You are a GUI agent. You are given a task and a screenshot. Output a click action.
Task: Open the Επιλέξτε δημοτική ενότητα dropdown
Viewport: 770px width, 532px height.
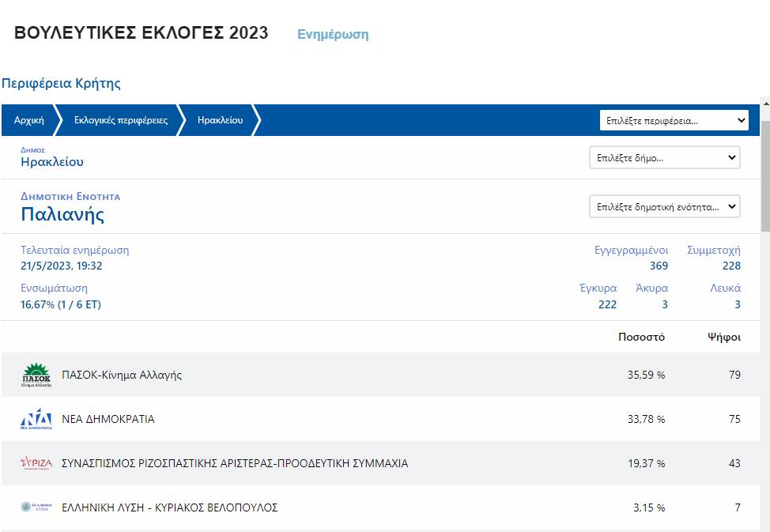(x=664, y=207)
